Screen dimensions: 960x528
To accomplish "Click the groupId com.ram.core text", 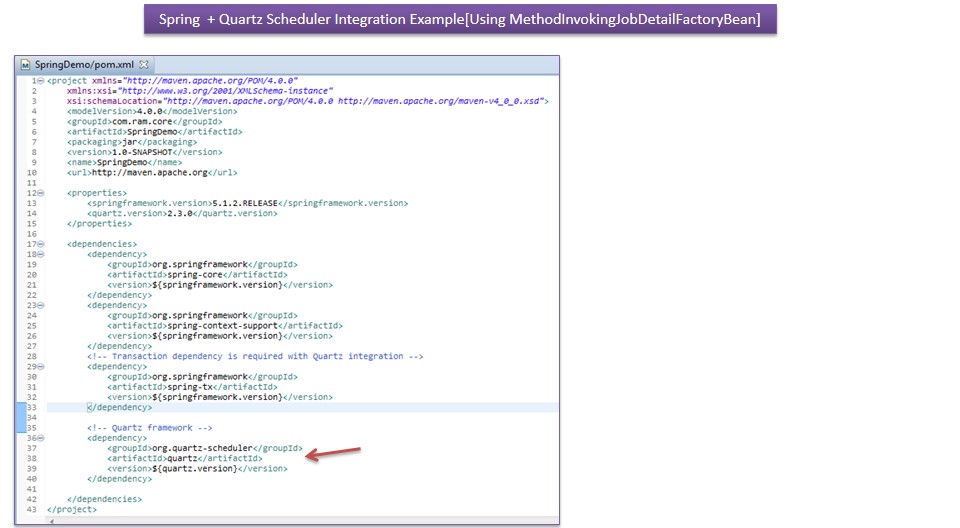I will [x=142, y=121].
